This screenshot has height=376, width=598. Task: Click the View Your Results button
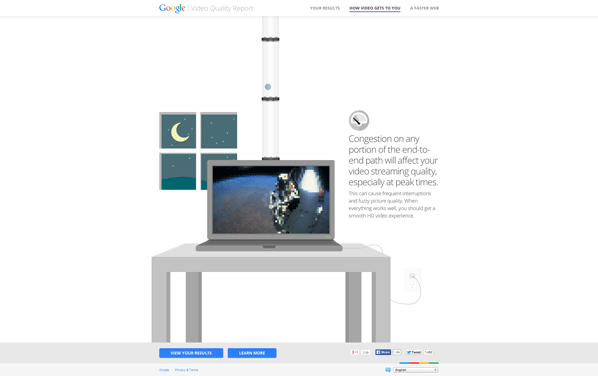tap(191, 353)
